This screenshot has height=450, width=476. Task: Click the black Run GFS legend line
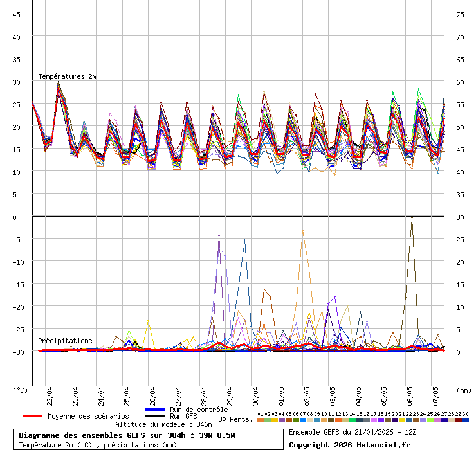point(155,416)
